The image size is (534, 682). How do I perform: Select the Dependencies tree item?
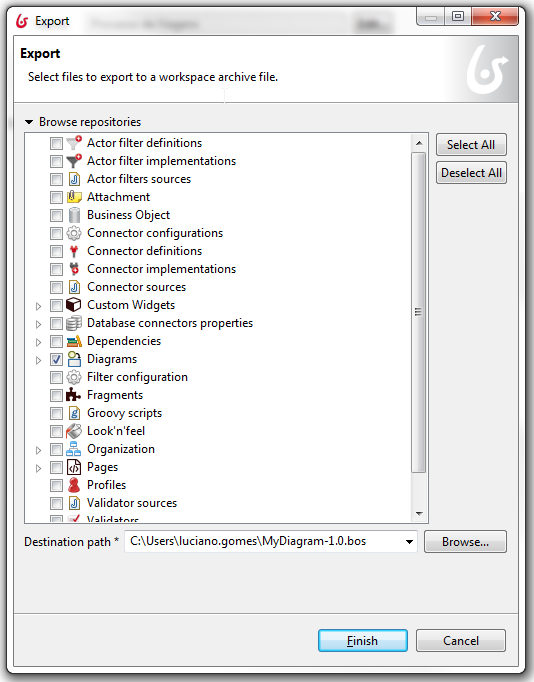pos(124,341)
